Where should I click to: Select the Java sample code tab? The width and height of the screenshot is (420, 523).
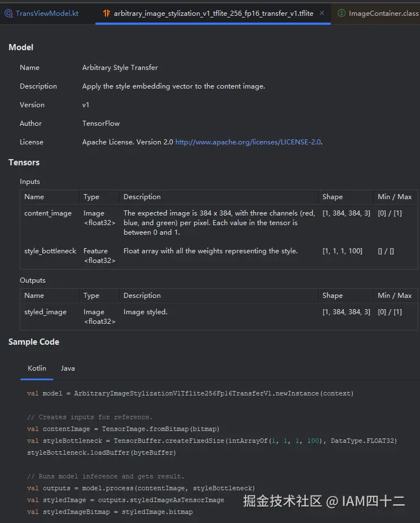click(x=68, y=368)
